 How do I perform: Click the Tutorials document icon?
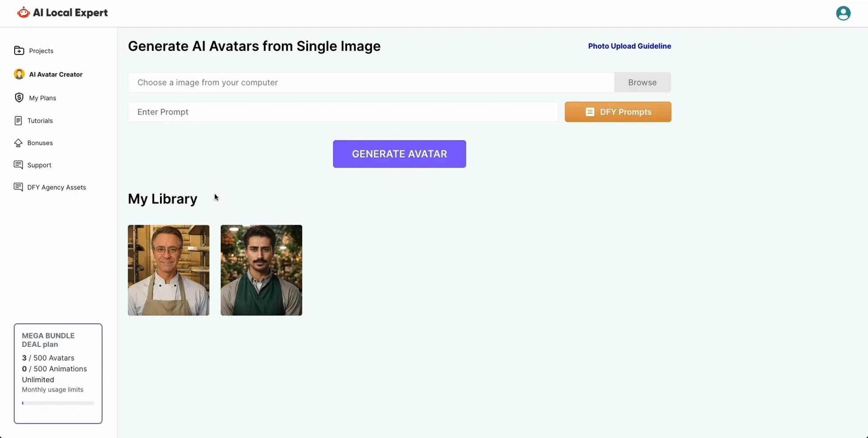(18, 120)
